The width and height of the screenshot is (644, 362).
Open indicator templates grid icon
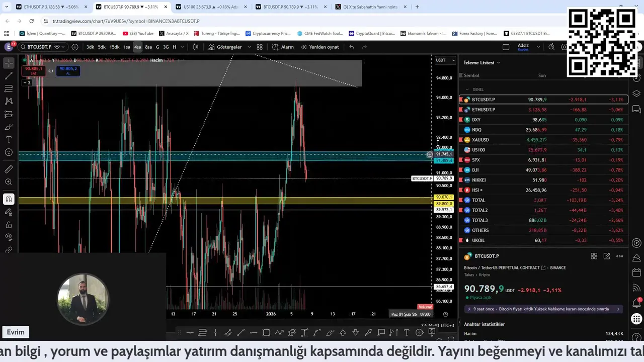coord(260,47)
